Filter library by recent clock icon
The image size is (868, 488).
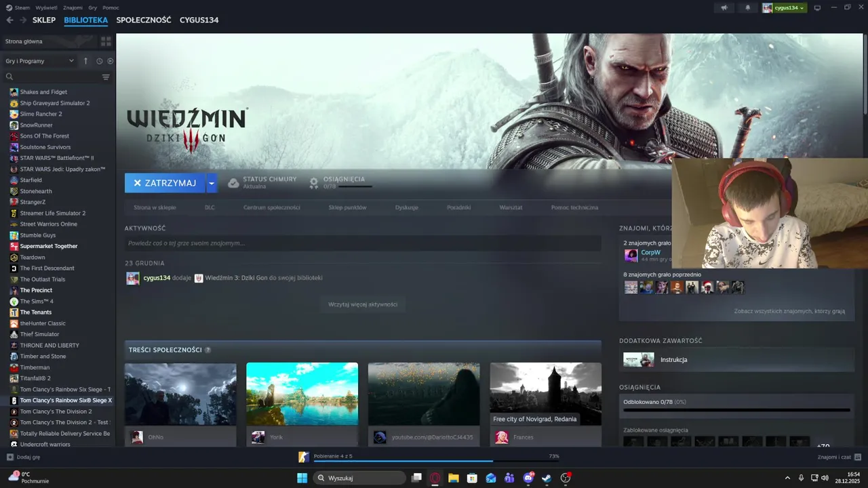click(x=99, y=61)
